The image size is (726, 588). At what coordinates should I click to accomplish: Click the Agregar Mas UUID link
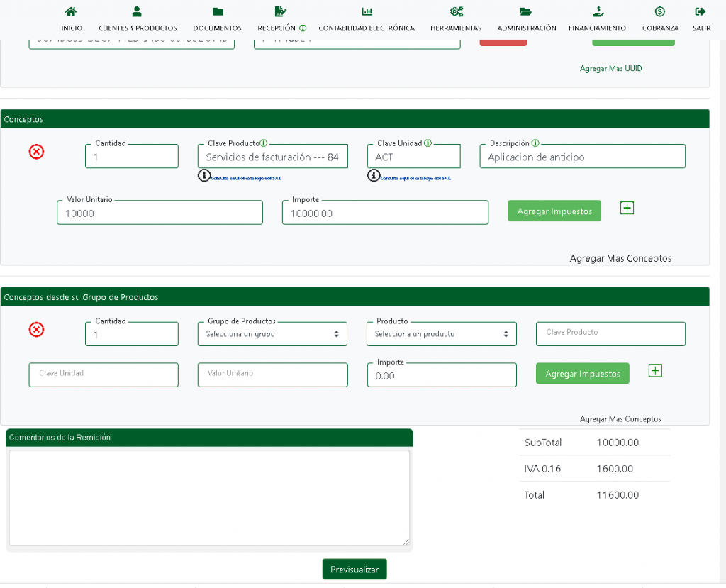610,69
